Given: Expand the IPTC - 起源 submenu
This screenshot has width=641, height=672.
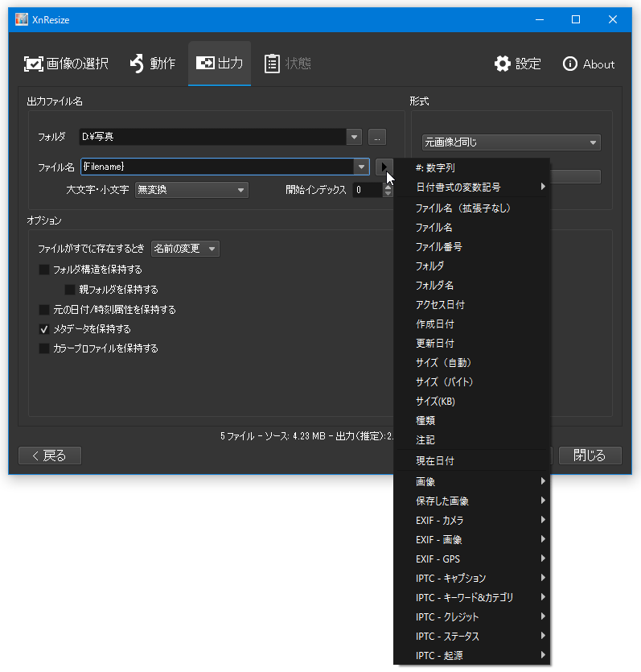Looking at the screenshot, I should pos(471,655).
